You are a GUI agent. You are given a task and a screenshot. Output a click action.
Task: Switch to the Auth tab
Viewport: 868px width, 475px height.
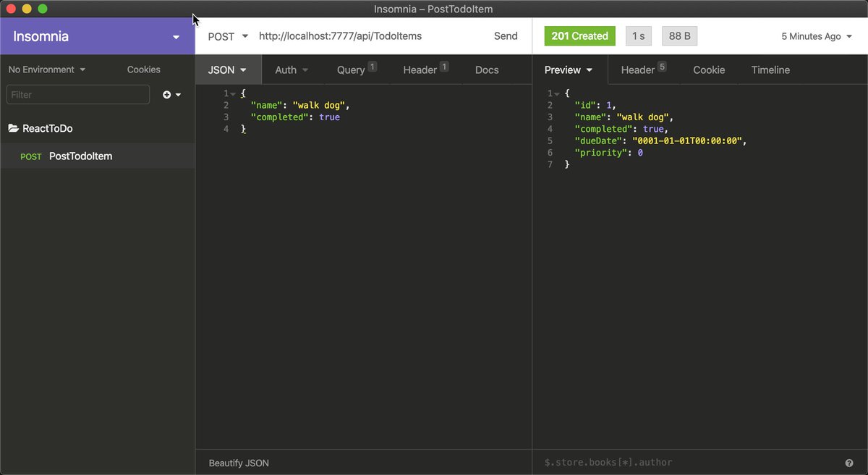point(292,70)
